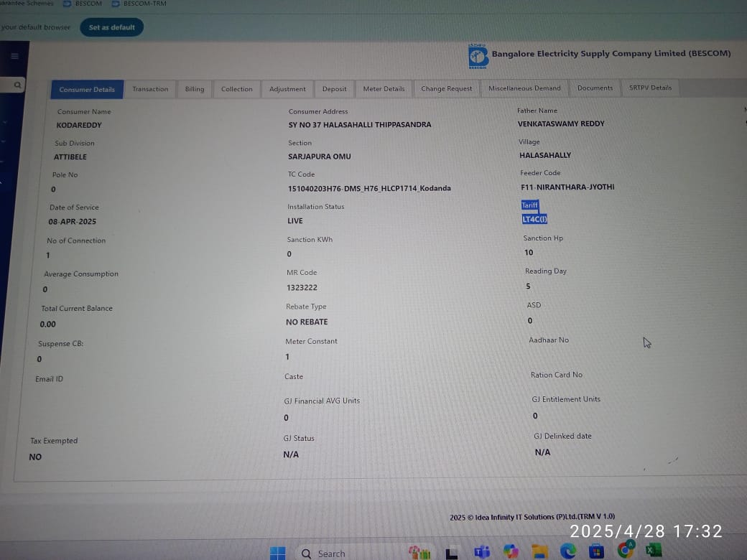The width and height of the screenshot is (747, 560).
Task: Switch to the Transaction tab
Action: 151,89
